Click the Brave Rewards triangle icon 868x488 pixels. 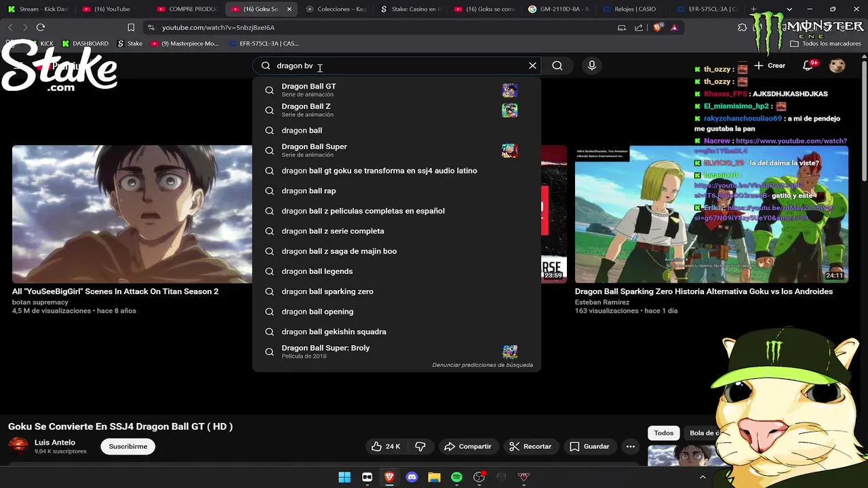(x=674, y=27)
